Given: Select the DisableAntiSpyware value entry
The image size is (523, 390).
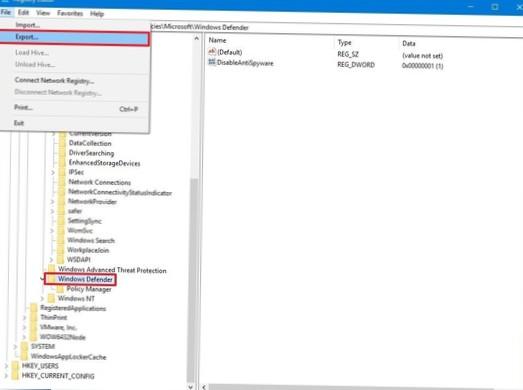Looking at the screenshot, I should 245,63.
